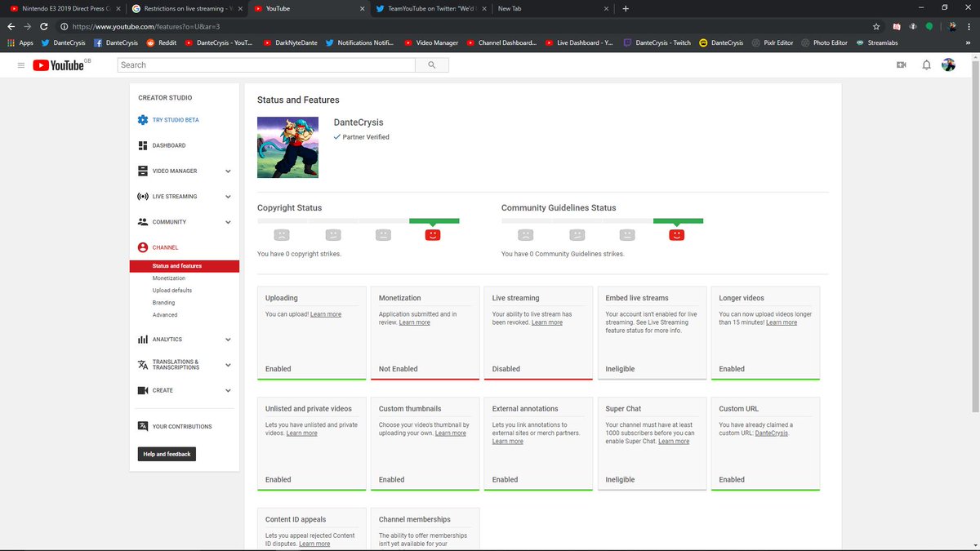980x551 pixels.
Task: Click the Partner Verified text
Action: (366, 137)
